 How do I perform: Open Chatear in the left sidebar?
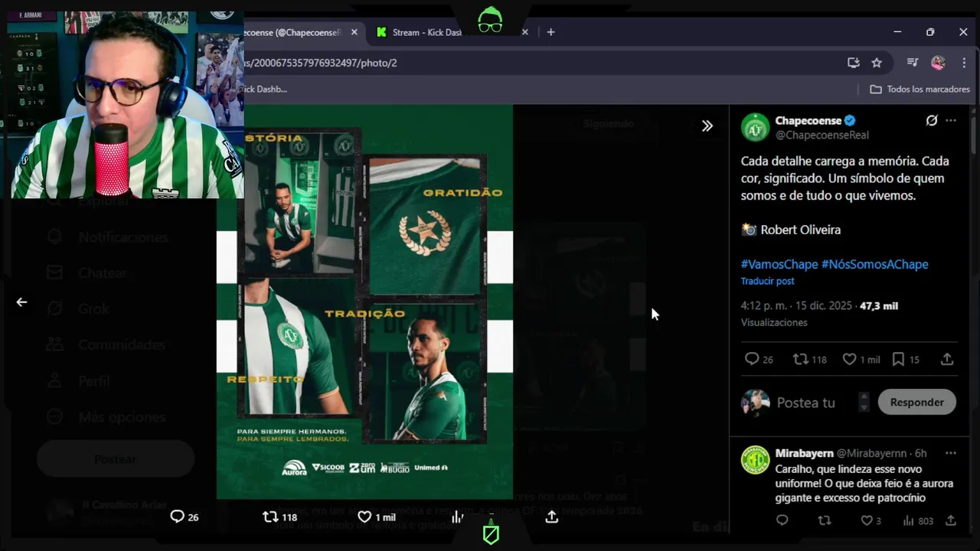tap(87, 273)
